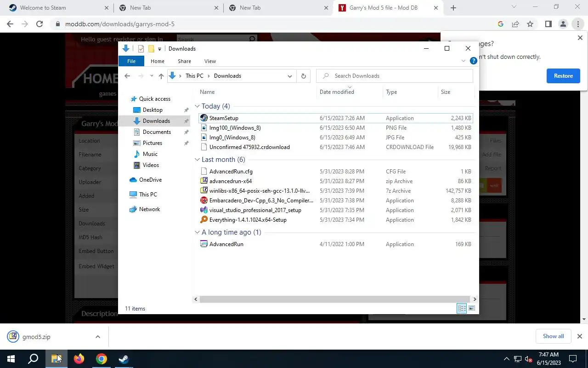This screenshot has height=368, width=588.
Task: Collapse the Today (4) group
Action: coord(197,106)
